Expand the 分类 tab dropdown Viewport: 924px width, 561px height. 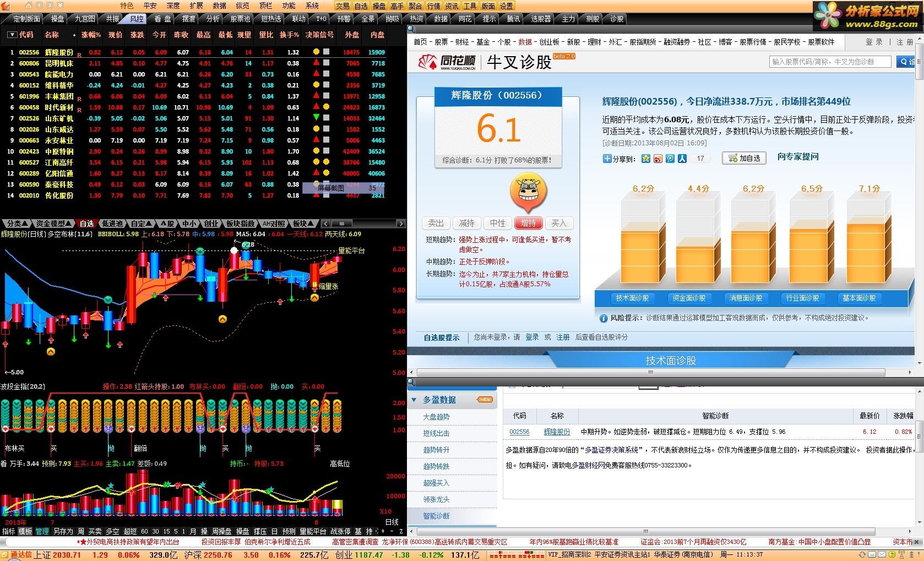coord(25,224)
